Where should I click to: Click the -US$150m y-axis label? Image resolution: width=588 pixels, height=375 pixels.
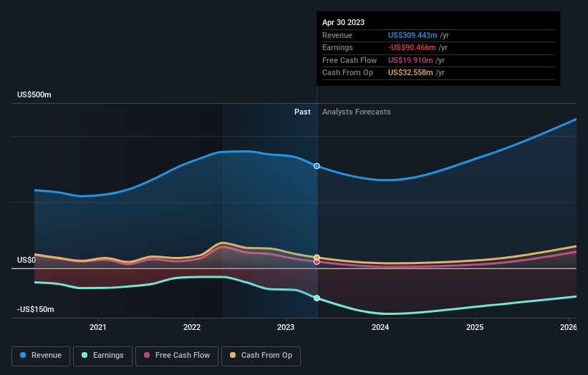tap(36, 309)
